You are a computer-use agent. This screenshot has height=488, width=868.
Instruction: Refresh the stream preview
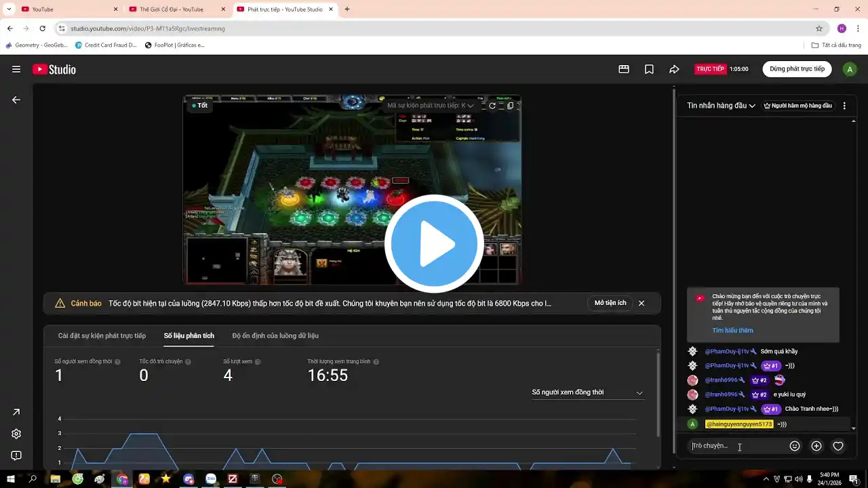click(492, 106)
